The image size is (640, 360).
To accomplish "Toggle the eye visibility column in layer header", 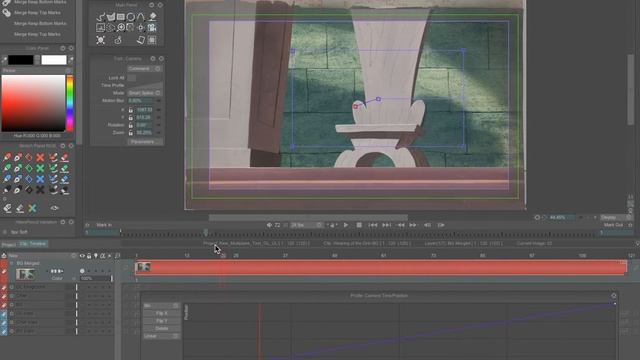I will tap(82, 256).
